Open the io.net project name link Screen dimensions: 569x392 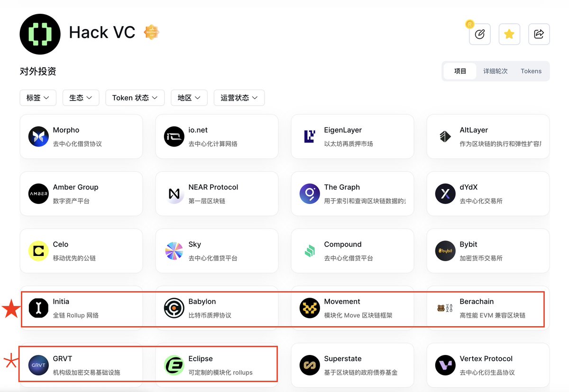click(x=198, y=130)
